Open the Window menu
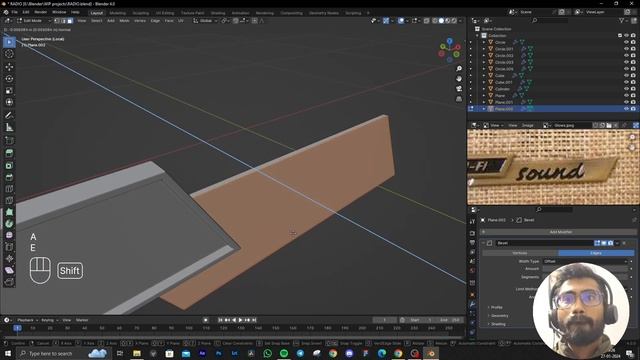Image resolution: width=640 pixels, height=360 pixels. (x=59, y=12)
